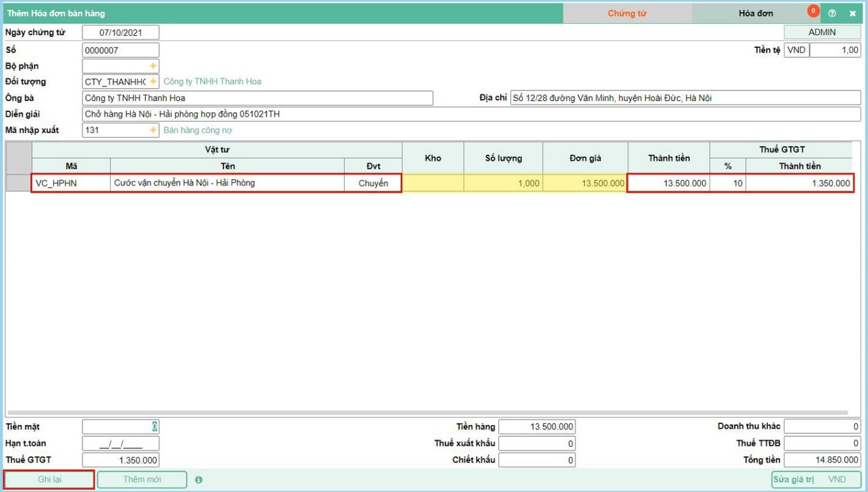Click the info icon beside Thêm mới

pos(198,480)
